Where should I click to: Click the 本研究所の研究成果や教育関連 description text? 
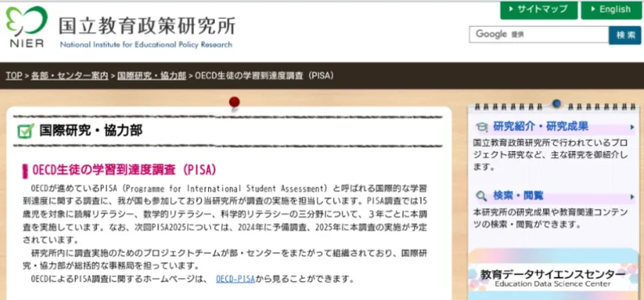click(550, 219)
